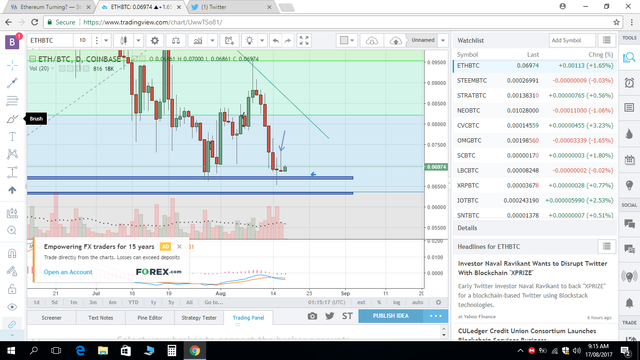
Task: Toggle the percent scale option
Action: click(x=379, y=302)
